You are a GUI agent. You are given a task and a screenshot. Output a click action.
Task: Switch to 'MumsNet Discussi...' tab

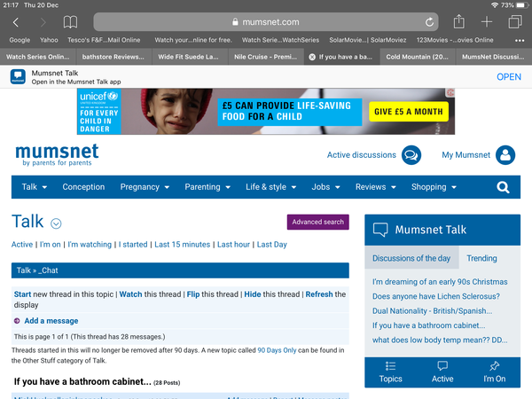[493, 57]
